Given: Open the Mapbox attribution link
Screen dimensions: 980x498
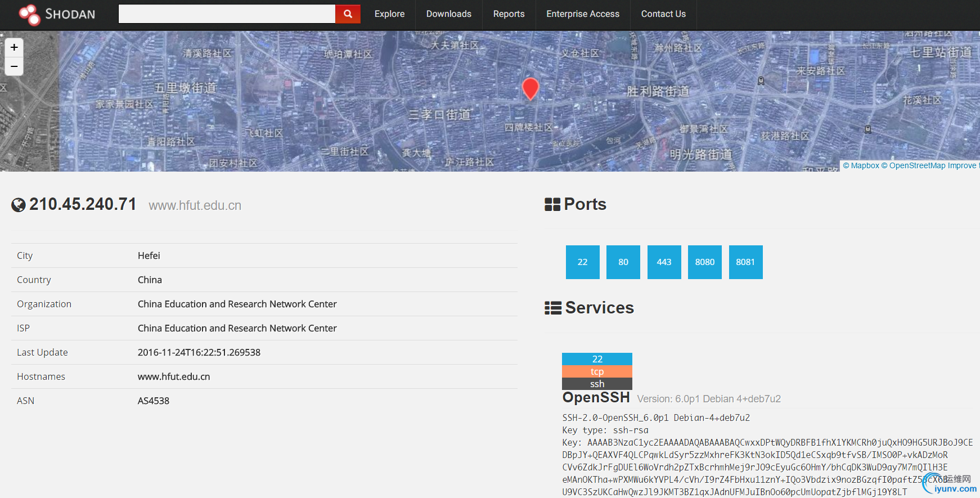Looking at the screenshot, I should tap(861, 165).
